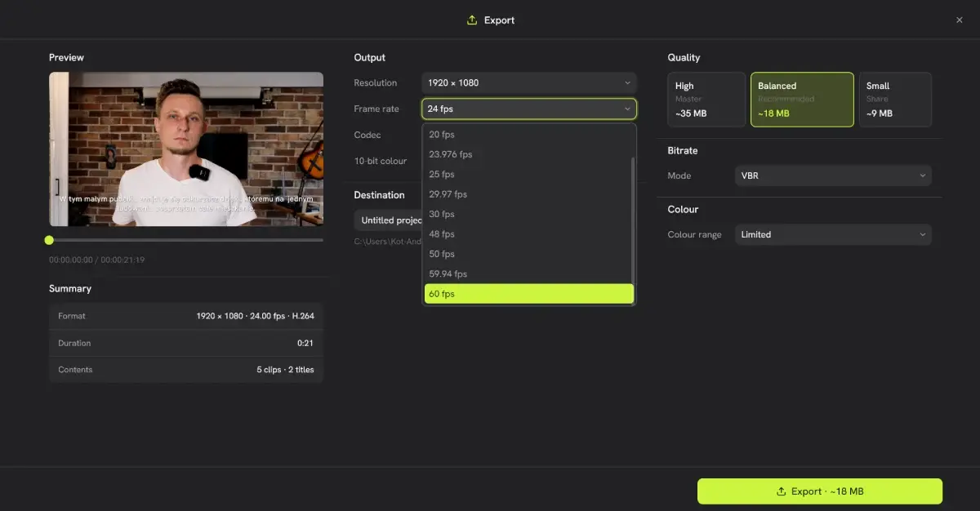Open the Resolution dropdown

tap(529, 82)
